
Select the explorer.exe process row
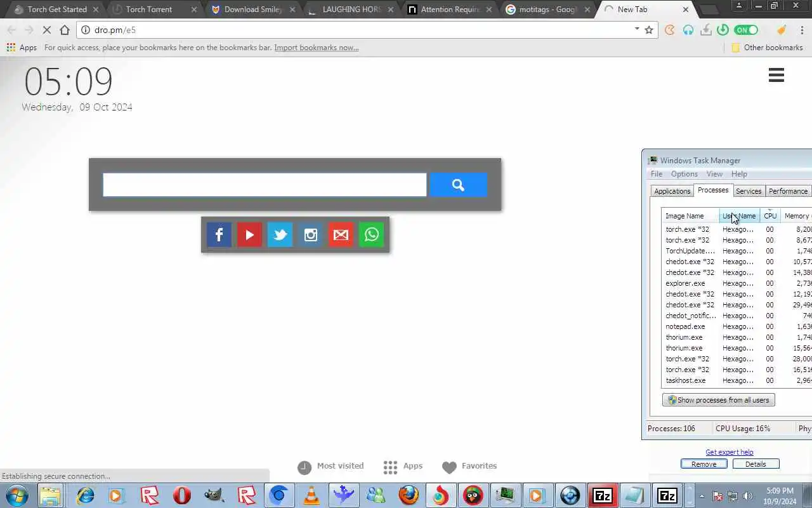click(x=737, y=283)
